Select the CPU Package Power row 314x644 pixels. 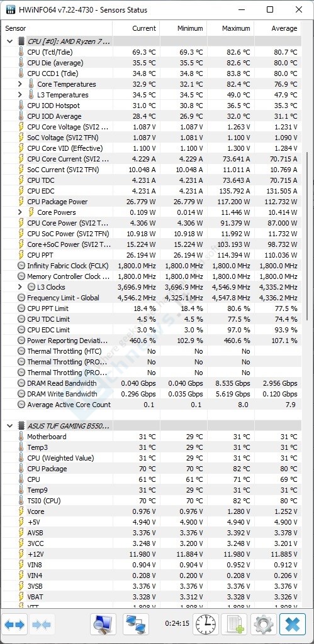point(152,202)
